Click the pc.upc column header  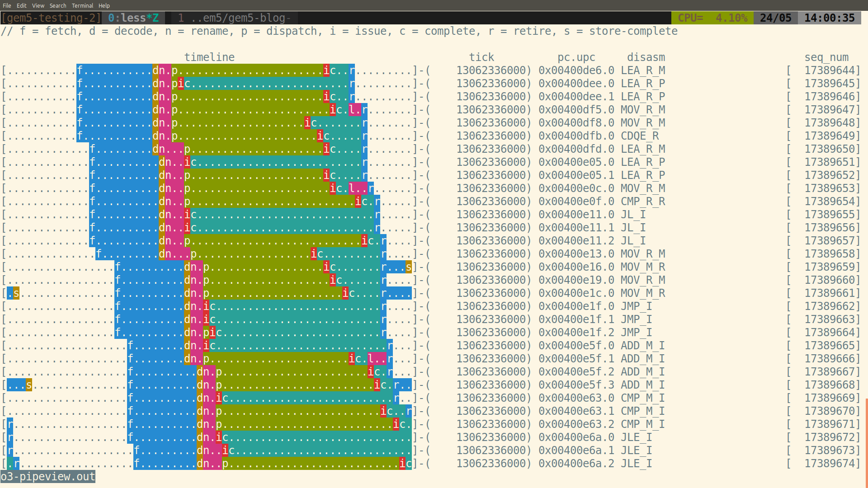click(x=576, y=57)
